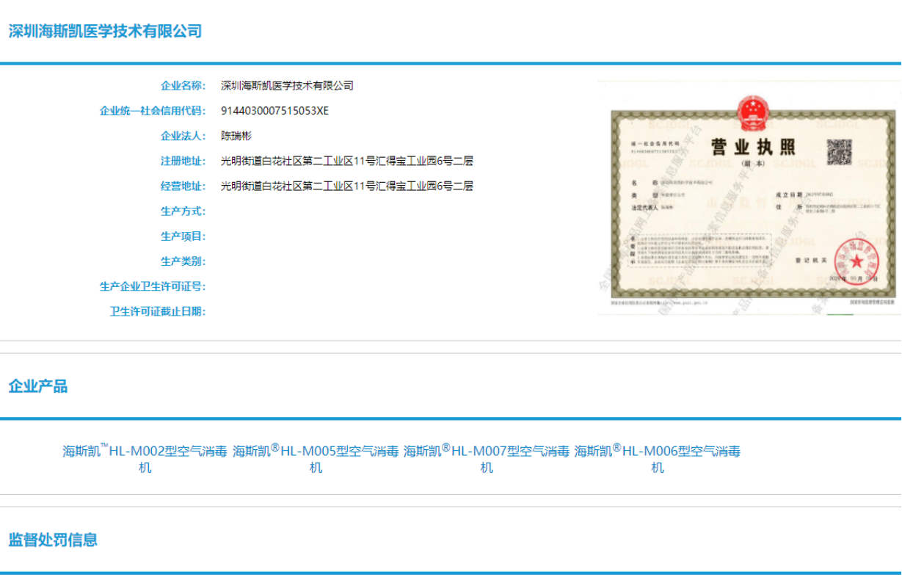Image resolution: width=902 pixels, height=588 pixels.
Task: Click the legal person name 陈瑞彬
Action: click(236, 136)
